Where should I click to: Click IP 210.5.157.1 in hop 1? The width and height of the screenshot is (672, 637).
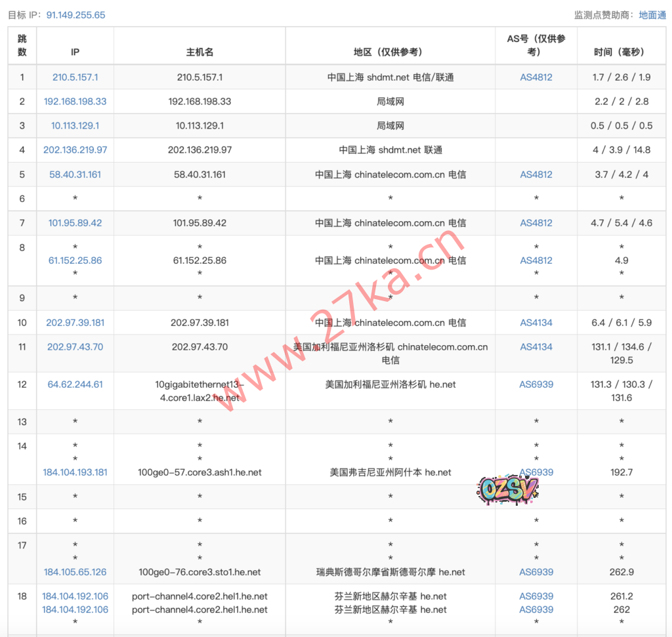(75, 77)
